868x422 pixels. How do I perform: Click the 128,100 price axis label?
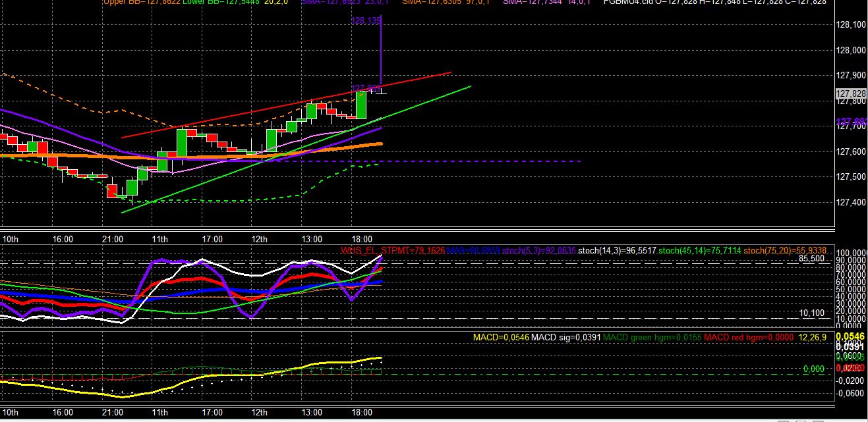850,24
